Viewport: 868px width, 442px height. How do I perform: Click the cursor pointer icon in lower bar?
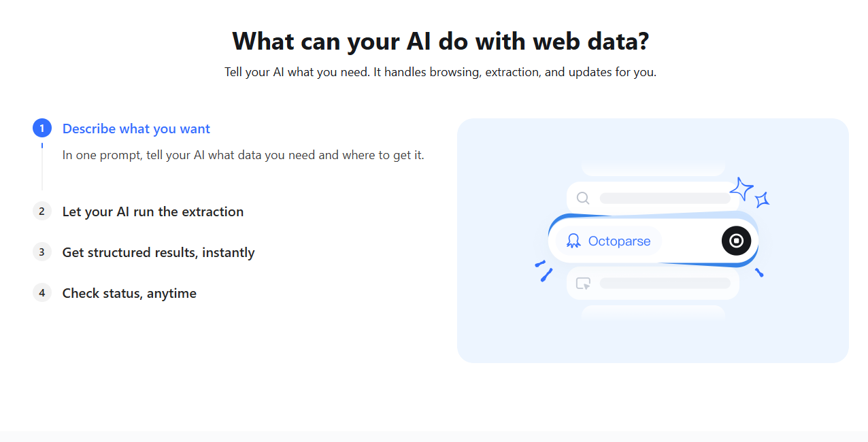point(583,284)
